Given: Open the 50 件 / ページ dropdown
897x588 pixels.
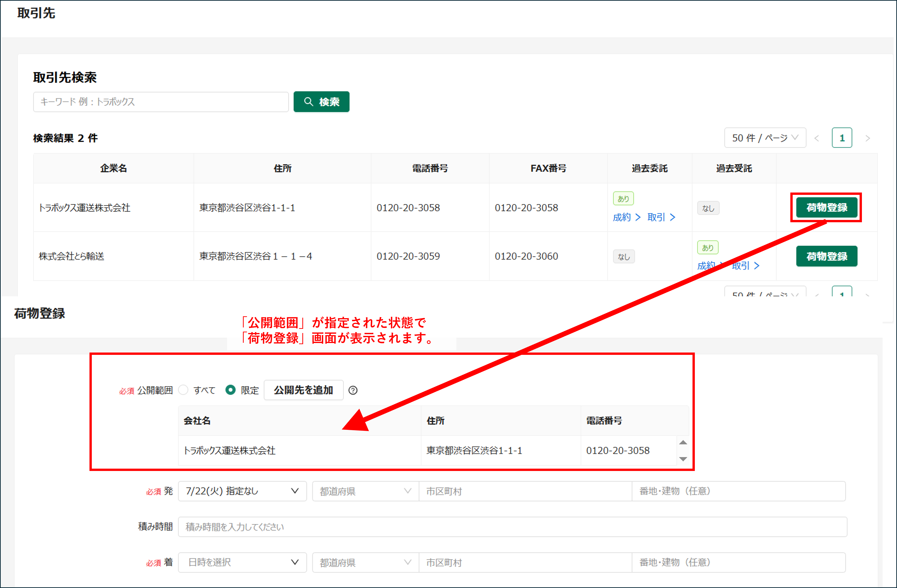Looking at the screenshot, I should [765, 138].
